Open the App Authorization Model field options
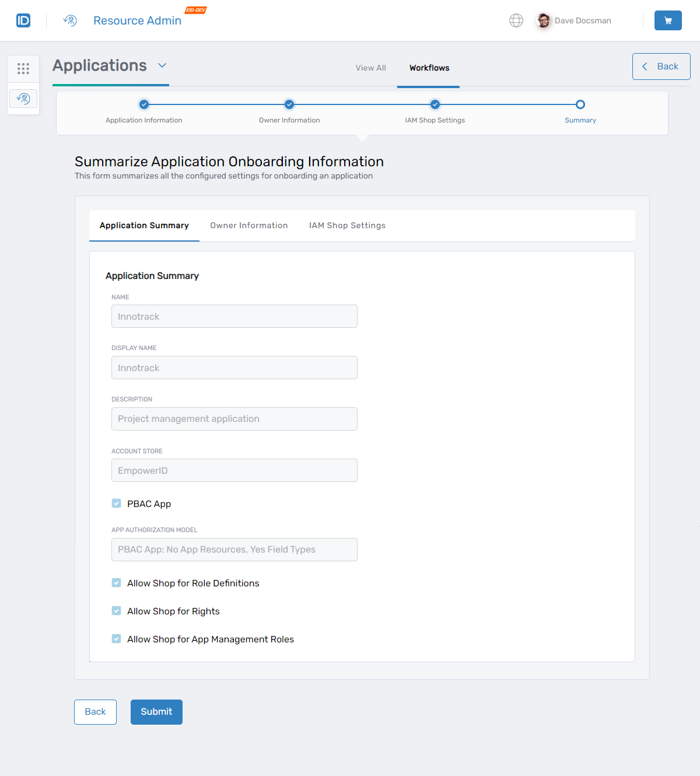This screenshot has height=776, width=700. [234, 549]
